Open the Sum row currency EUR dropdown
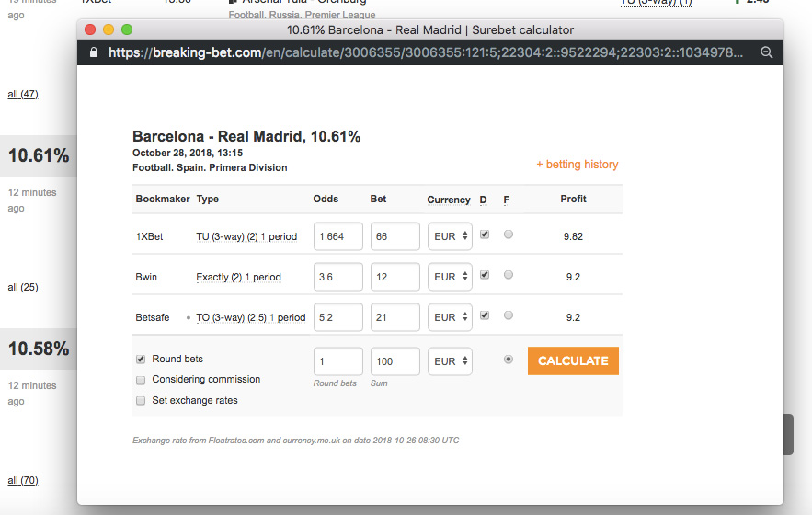Viewport: 812px width, 515px height. (x=450, y=361)
